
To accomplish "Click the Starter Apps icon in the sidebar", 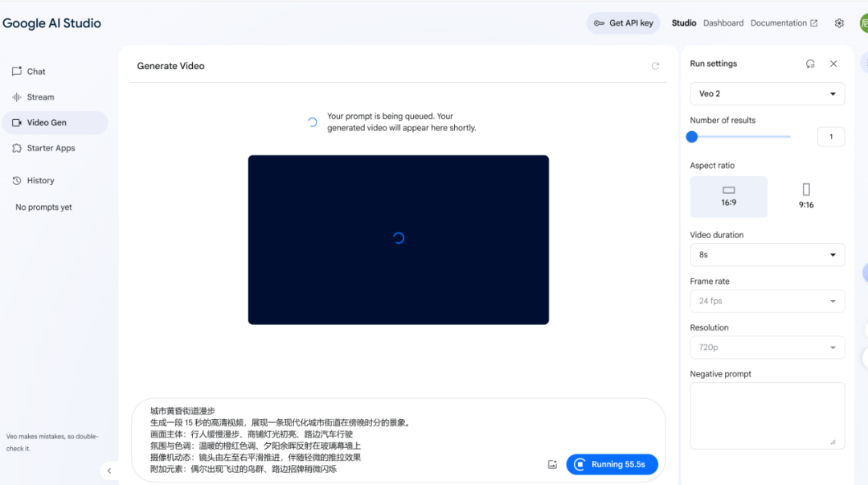I will (x=17, y=148).
